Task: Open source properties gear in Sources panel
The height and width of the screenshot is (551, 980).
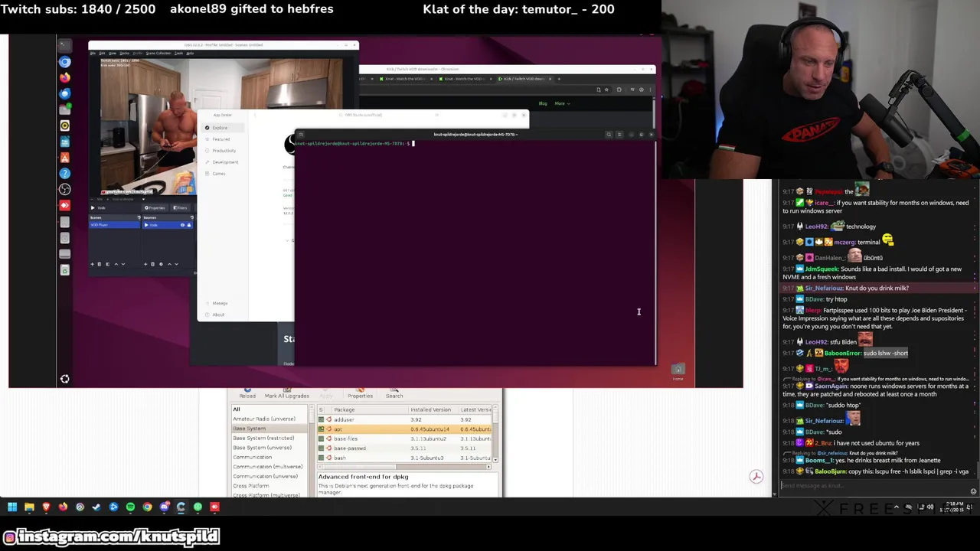Action: [x=161, y=264]
